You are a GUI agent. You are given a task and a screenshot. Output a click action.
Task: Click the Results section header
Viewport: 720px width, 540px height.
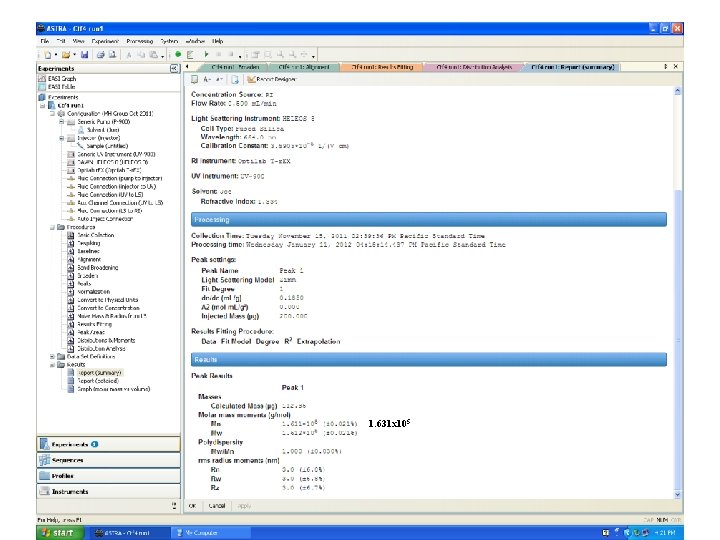(429, 359)
